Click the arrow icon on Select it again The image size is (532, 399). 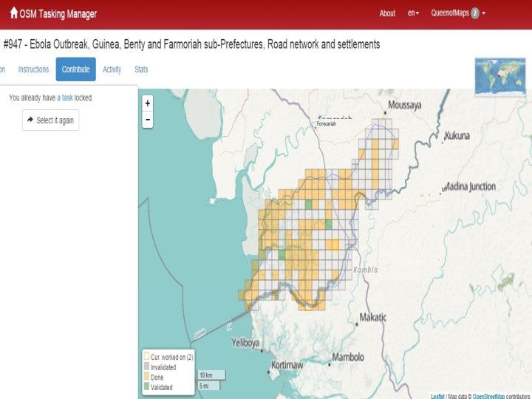point(30,120)
